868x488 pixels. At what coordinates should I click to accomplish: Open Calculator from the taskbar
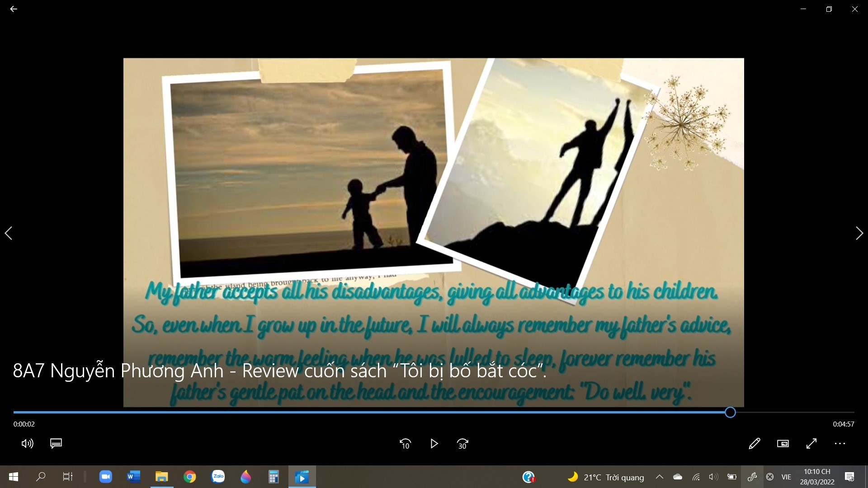274,477
